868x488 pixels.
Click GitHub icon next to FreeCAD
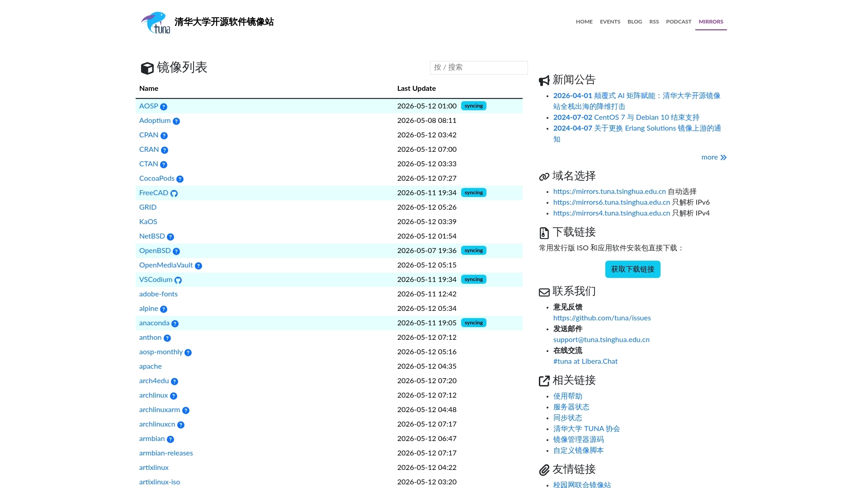174,193
